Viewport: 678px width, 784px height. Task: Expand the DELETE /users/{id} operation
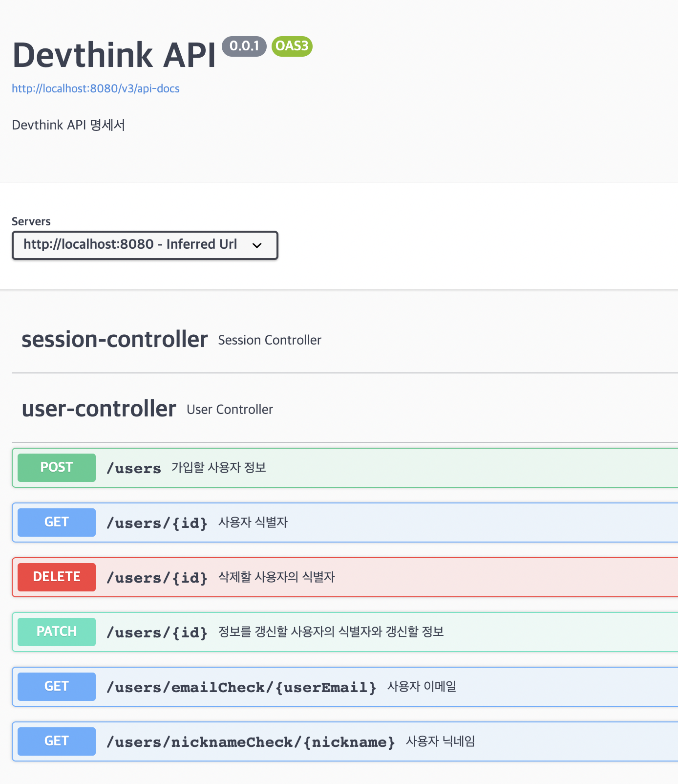pos(345,577)
